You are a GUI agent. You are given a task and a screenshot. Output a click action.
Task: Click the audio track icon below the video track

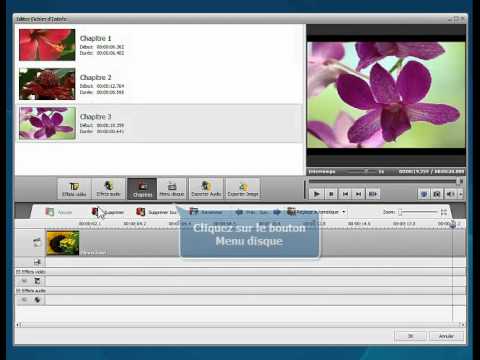click(x=37, y=262)
